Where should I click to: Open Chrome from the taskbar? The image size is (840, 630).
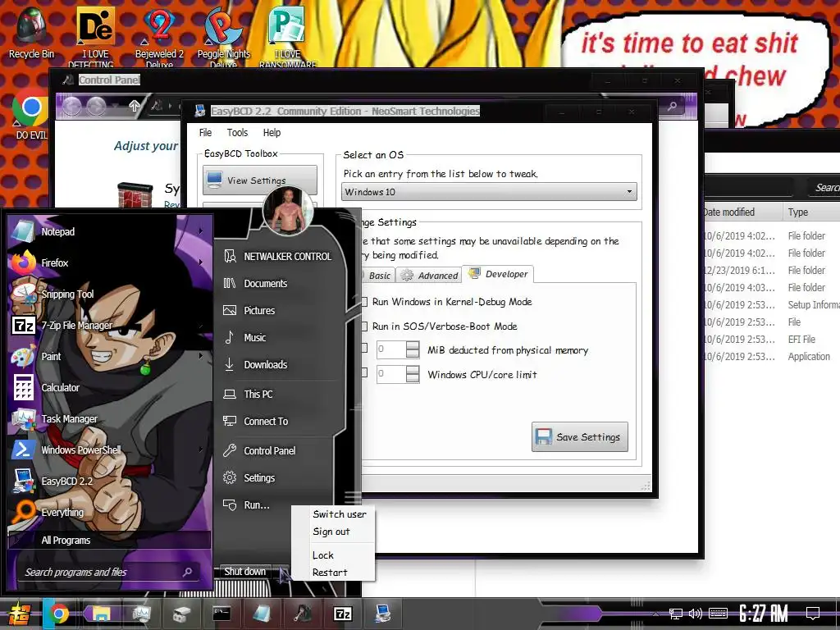(x=59, y=614)
